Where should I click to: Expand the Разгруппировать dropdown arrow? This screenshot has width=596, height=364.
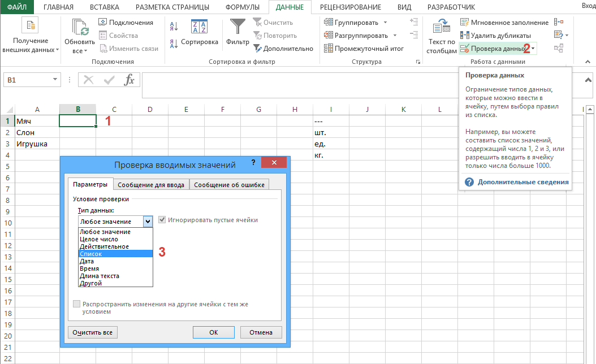pos(395,36)
